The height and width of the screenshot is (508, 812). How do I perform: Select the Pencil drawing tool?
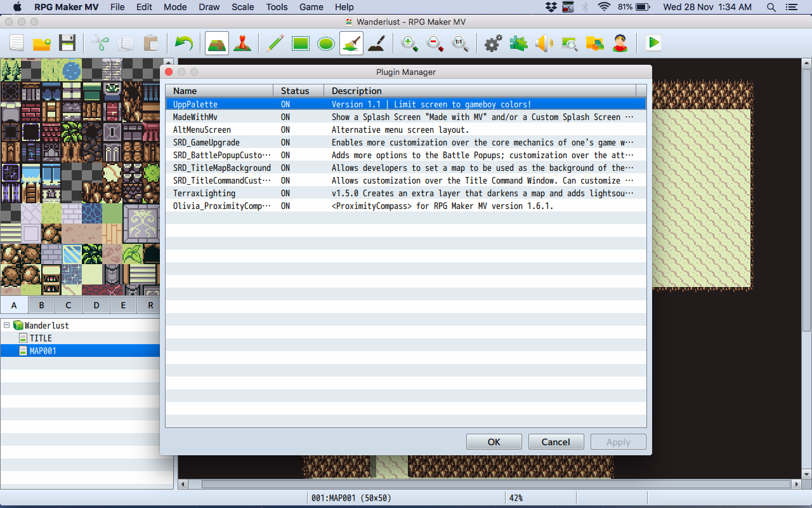[275, 43]
